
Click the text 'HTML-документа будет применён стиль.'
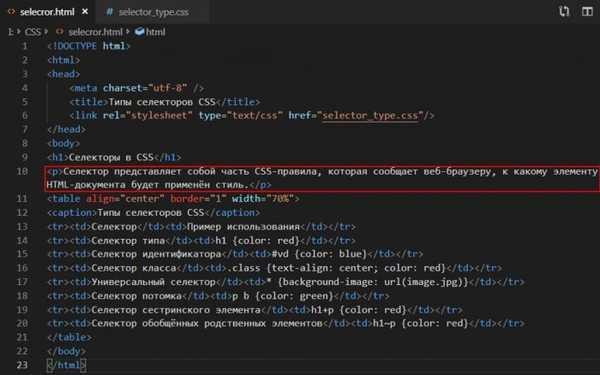pos(147,185)
